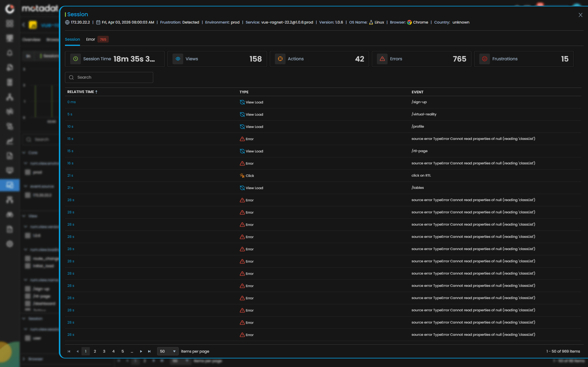The height and width of the screenshot is (367, 588).
Task: Open the items per page dropdown
Action: point(168,351)
